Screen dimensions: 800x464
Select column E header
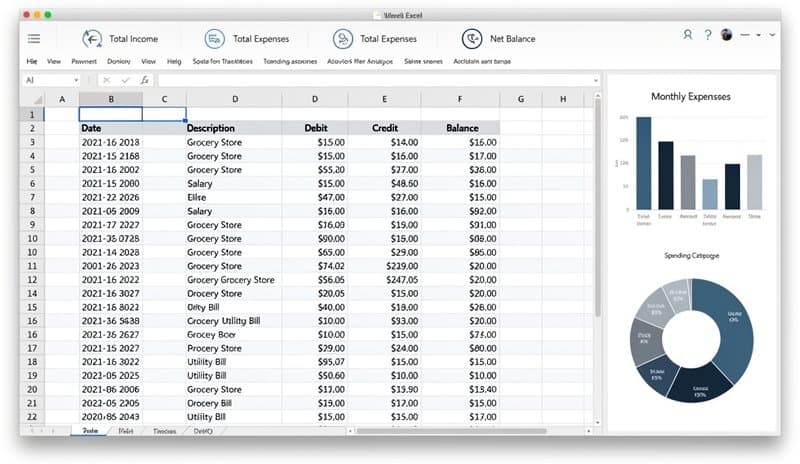pos(385,100)
